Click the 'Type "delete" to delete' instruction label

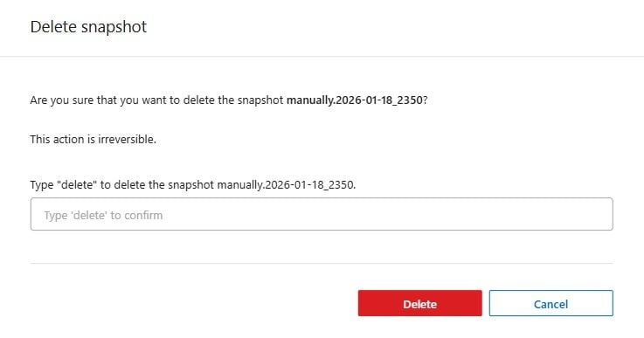tap(193, 185)
